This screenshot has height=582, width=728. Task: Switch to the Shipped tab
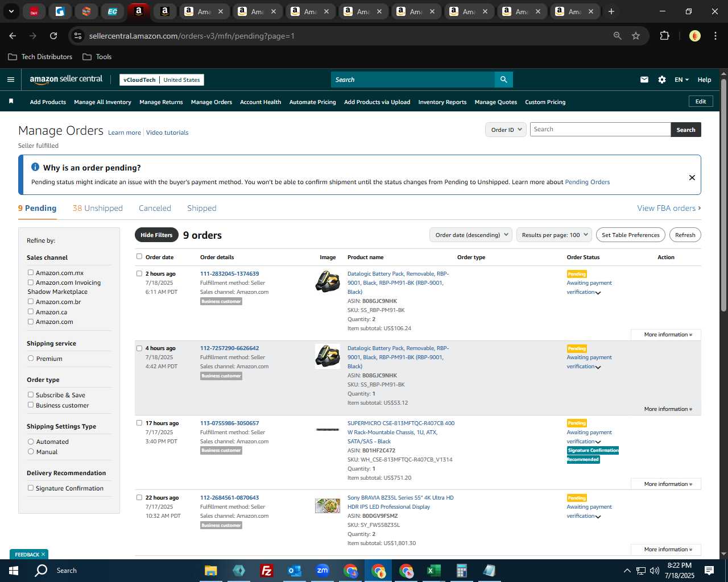[x=202, y=208]
